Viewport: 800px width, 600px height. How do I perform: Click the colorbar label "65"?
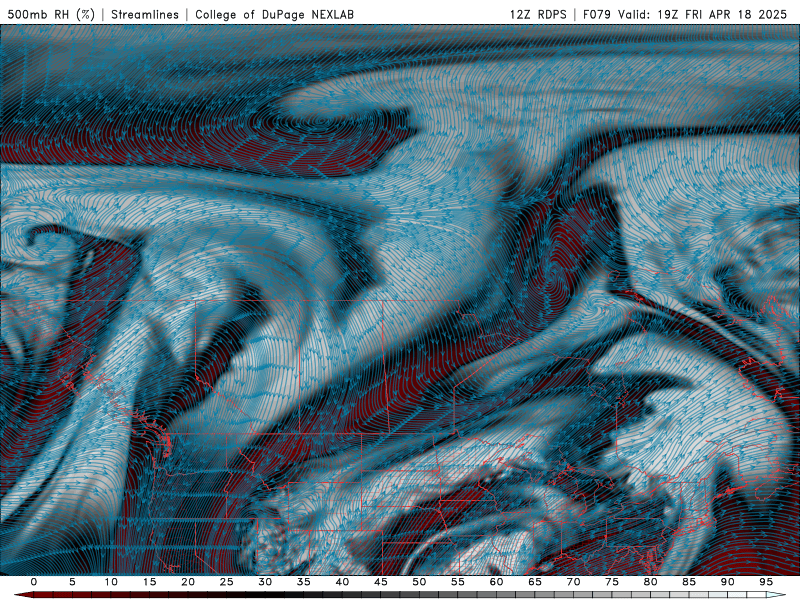(535, 582)
